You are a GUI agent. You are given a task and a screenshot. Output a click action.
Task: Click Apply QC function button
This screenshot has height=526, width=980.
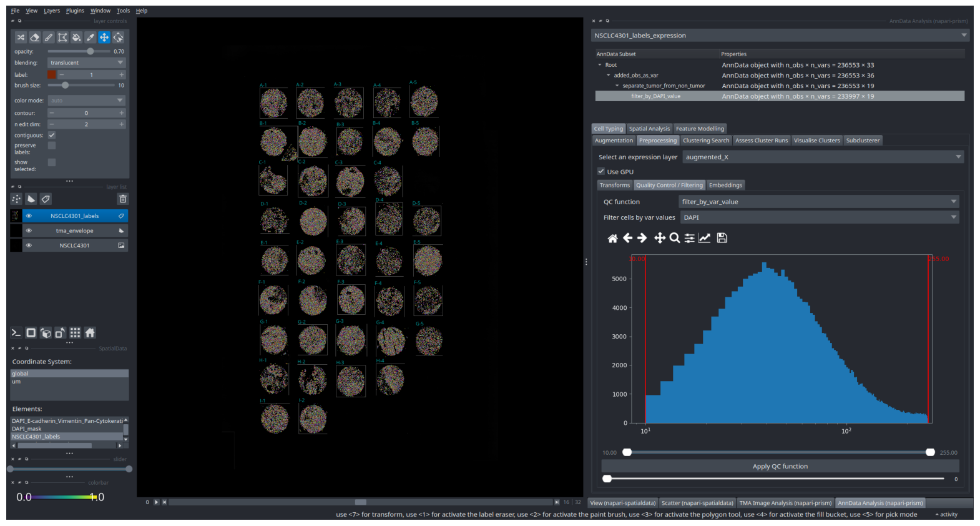point(780,466)
